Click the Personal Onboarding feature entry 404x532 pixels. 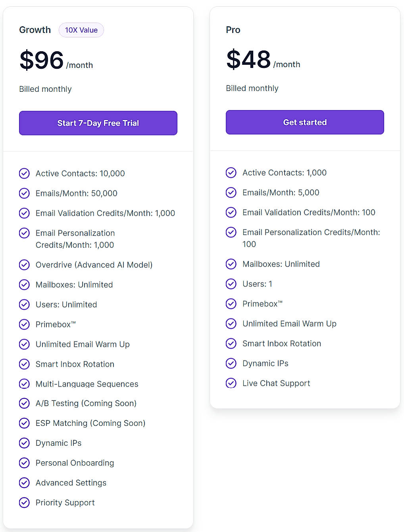(x=75, y=463)
